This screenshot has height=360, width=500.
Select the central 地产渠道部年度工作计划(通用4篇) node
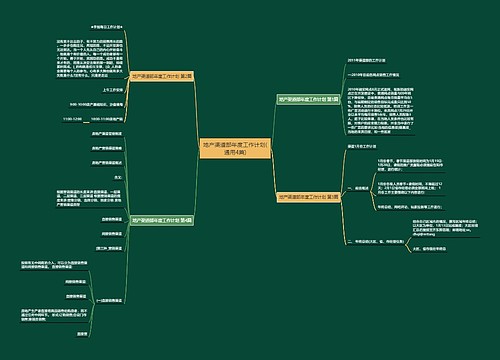pyautogui.click(x=235, y=148)
